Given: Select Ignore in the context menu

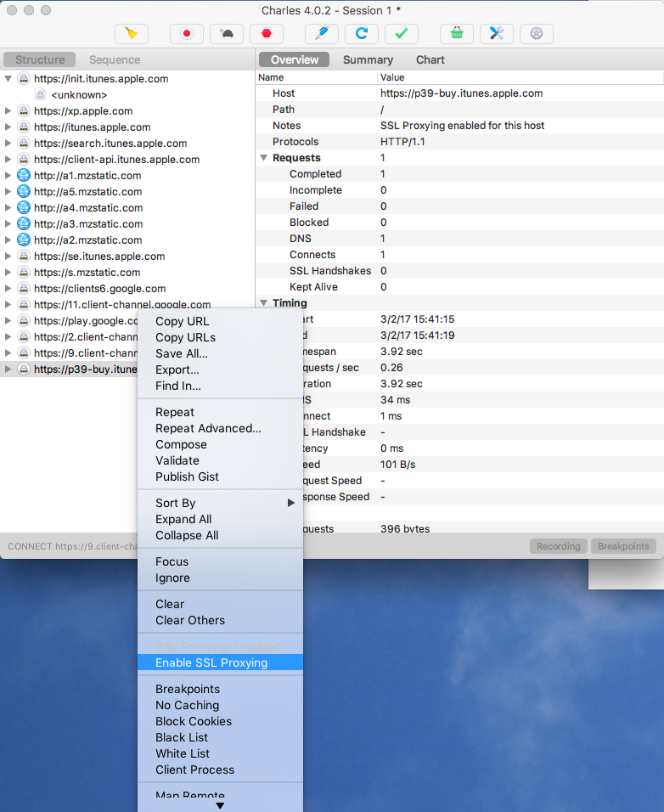Looking at the screenshot, I should coord(220,578).
